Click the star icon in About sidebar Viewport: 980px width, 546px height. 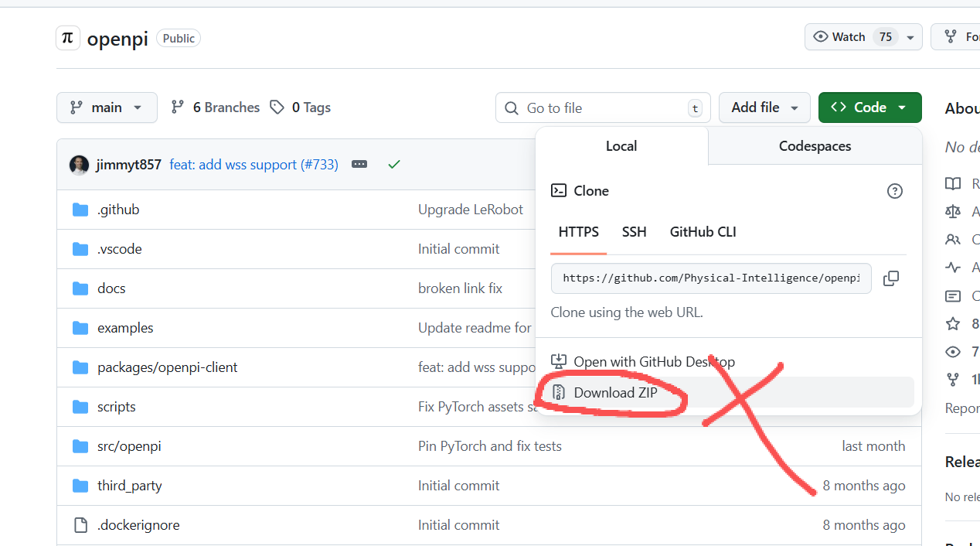[x=953, y=324]
